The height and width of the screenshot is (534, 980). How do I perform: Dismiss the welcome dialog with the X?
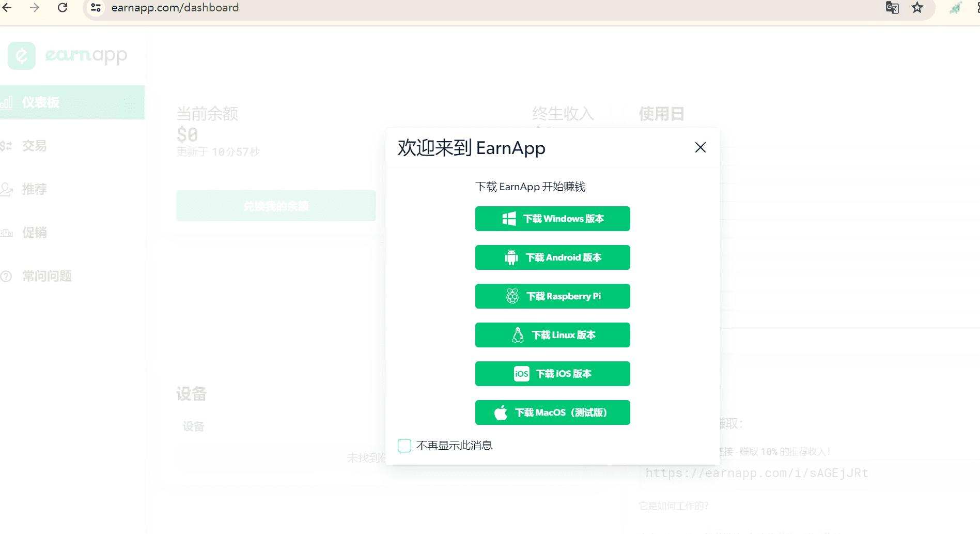(x=700, y=147)
